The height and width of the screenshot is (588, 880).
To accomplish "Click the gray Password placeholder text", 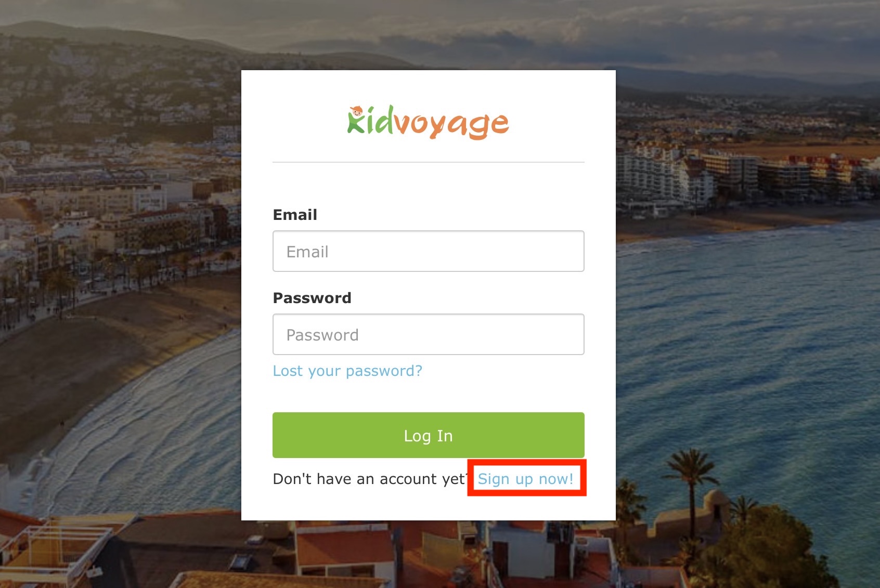I will pyautogui.click(x=322, y=335).
